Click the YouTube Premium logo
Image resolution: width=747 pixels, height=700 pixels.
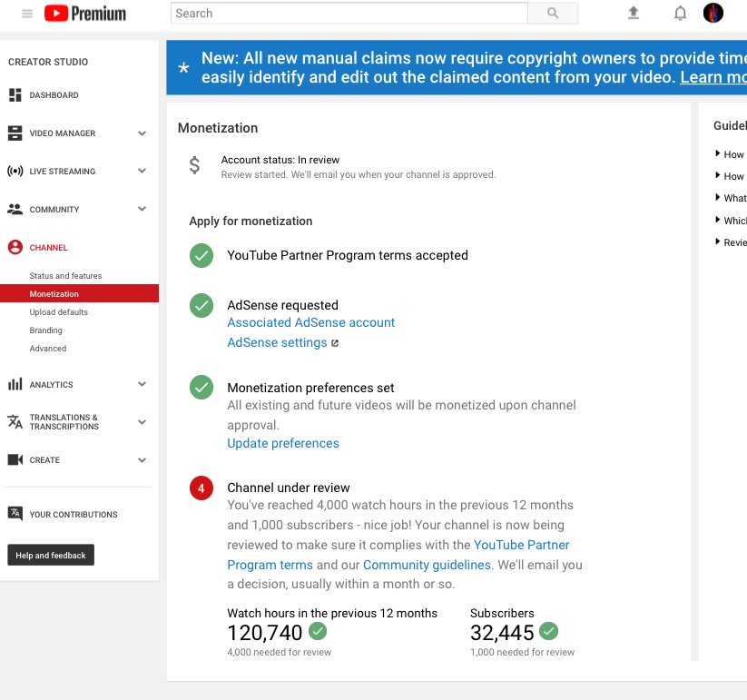tap(84, 14)
